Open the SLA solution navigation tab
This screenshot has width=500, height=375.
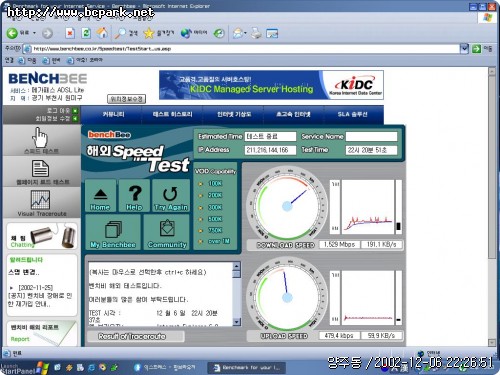click(353, 114)
